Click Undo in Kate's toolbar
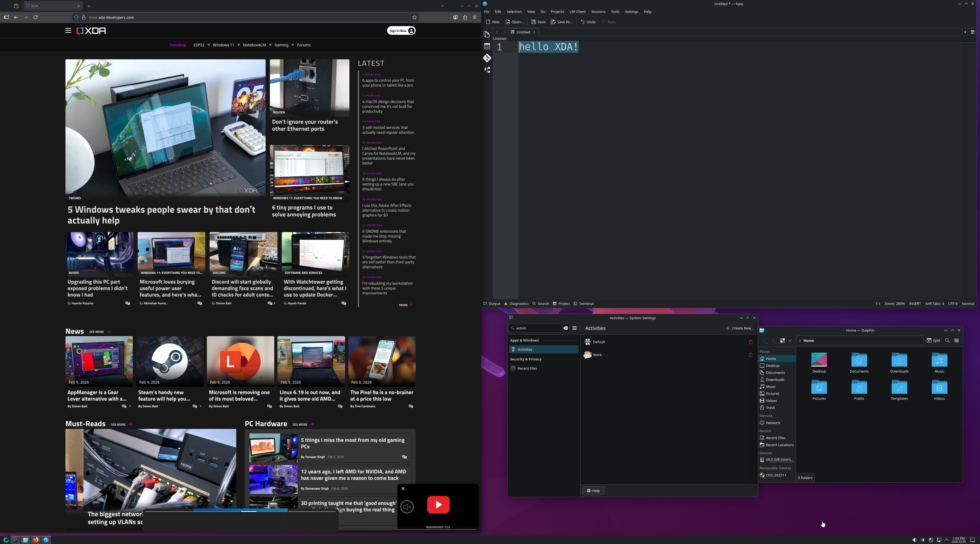980x544 pixels. (x=588, y=22)
